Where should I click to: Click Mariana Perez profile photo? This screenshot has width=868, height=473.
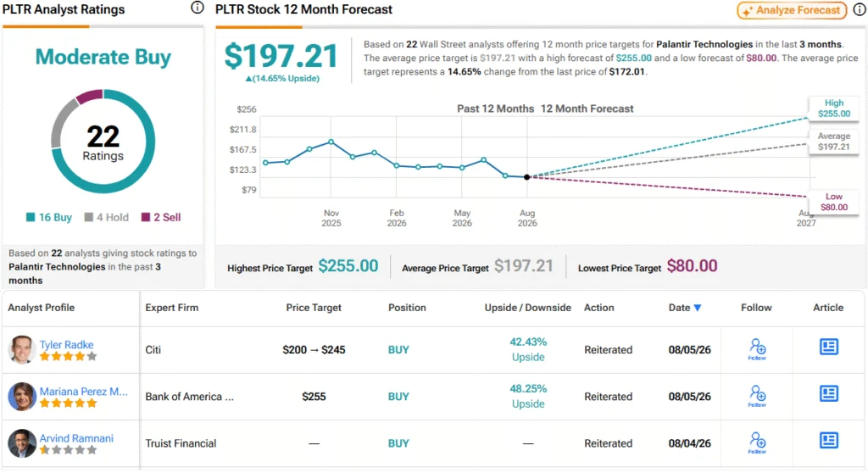click(22, 397)
